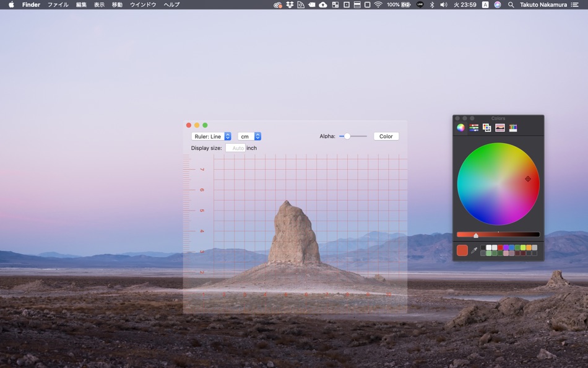Click the crosshair in the color wheel
Screen dimensions: 588x368
(527, 179)
